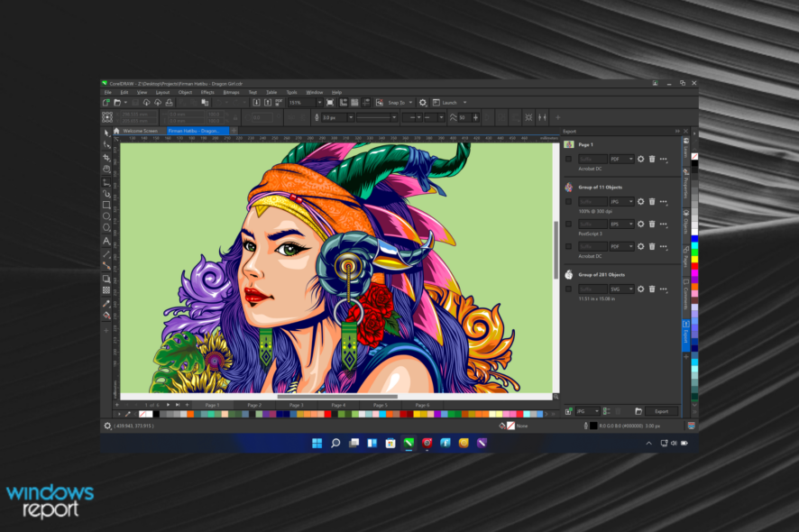Click the Open folder icon
The height and width of the screenshot is (532, 799).
coord(117,103)
